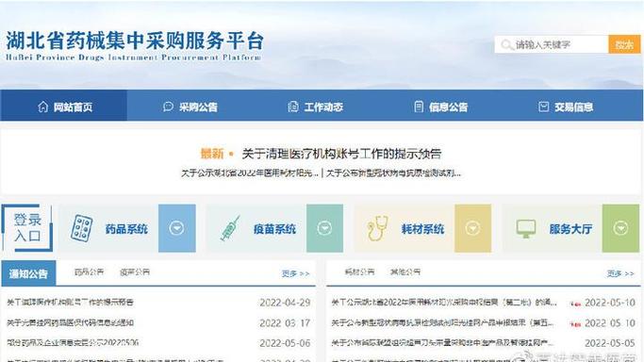
Task: Expand the teal 疫苗系统 dropdown arrow
Action: click(324, 228)
